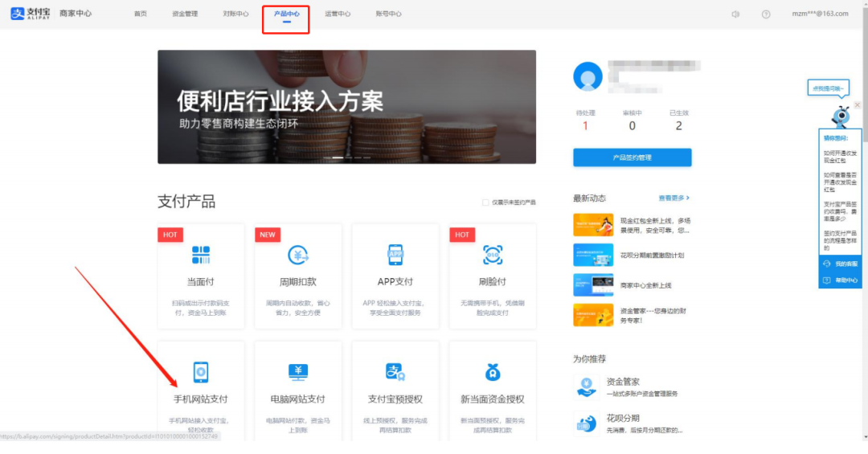This screenshot has width=868, height=454.
Task: Click the active banner carousel dot
Action: pos(337,157)
